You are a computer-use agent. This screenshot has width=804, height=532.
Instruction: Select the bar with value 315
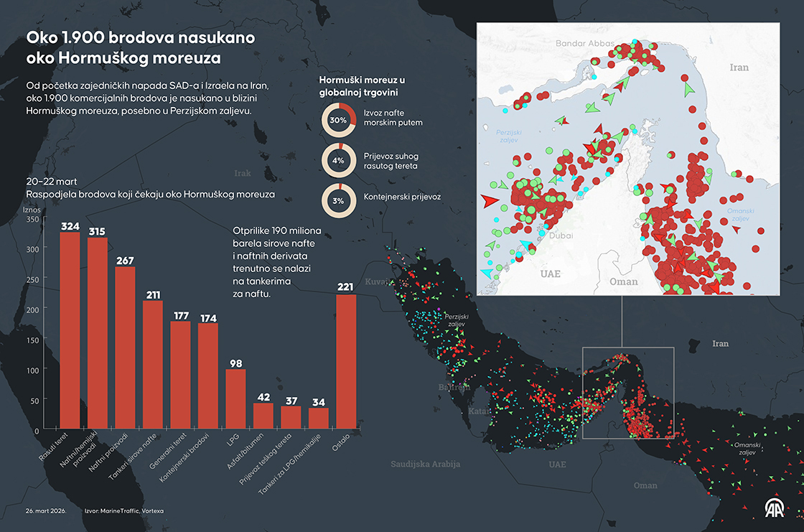click(97, 333)
